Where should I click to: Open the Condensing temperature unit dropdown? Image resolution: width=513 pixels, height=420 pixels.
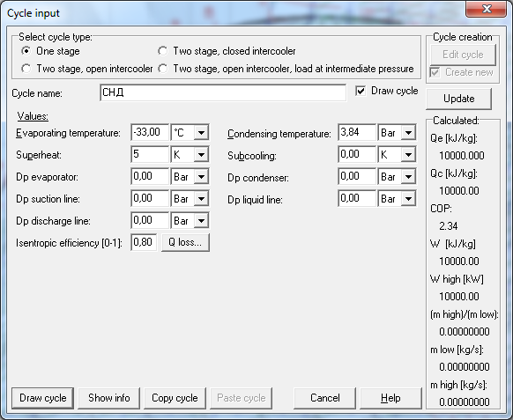(408, 133)
